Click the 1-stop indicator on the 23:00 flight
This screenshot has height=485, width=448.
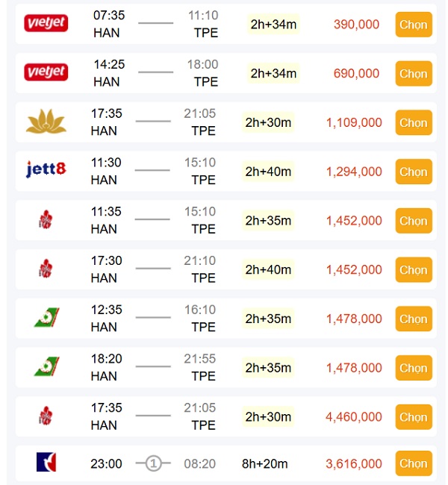pyautogui.click(x=153, y=463)
